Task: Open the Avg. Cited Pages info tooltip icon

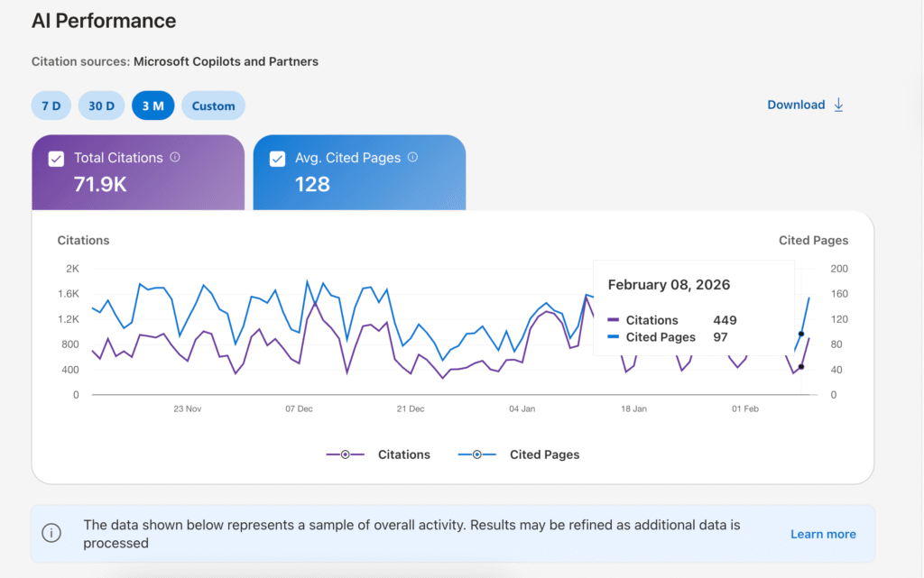Action: pyautogui.click(x=413, y=157)
